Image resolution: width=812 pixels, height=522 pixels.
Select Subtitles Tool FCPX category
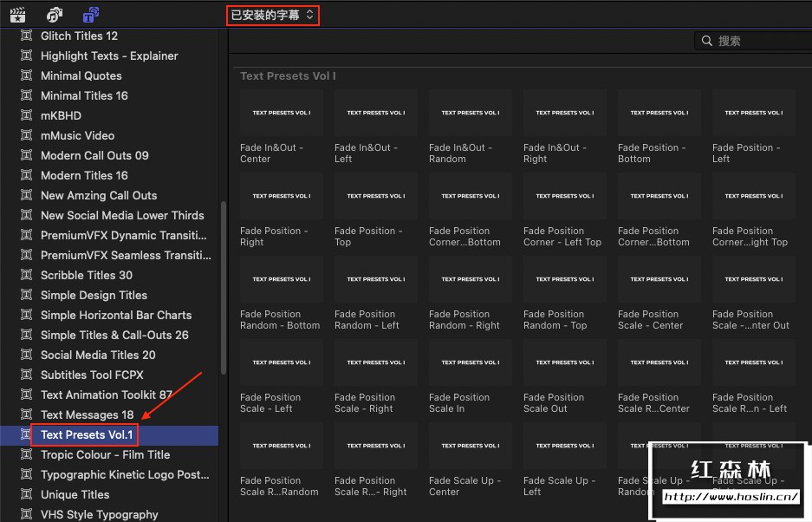coord(92,375)
